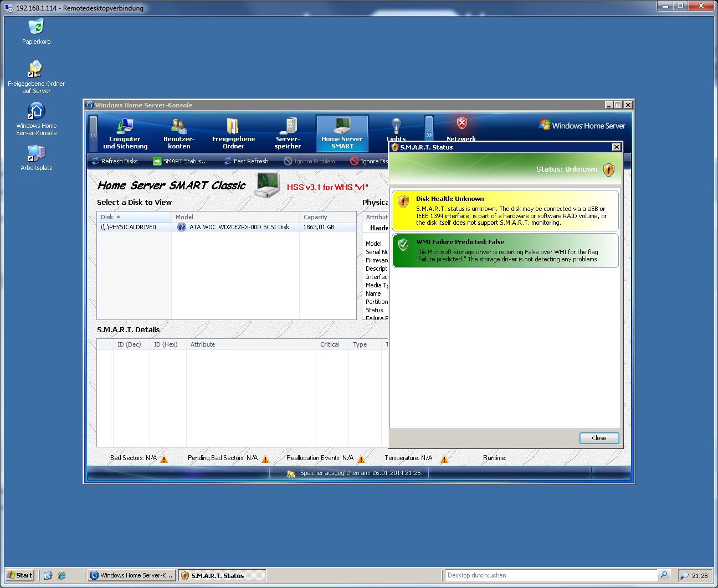Click the Home Server SMART disk logo
Viewport: 718px width, 588px height.
coord(268,185)
